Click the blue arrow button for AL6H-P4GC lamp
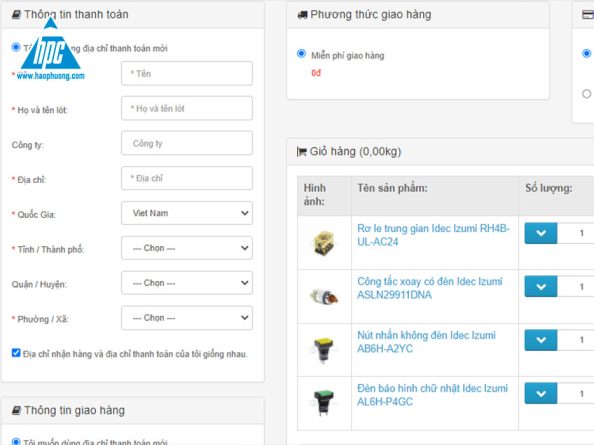 [541, 393]
